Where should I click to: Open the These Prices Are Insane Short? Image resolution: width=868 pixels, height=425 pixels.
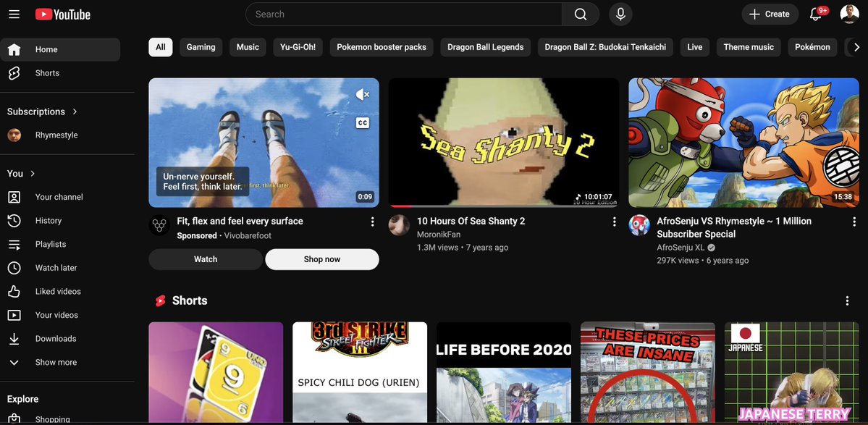(x=648, y=372)
